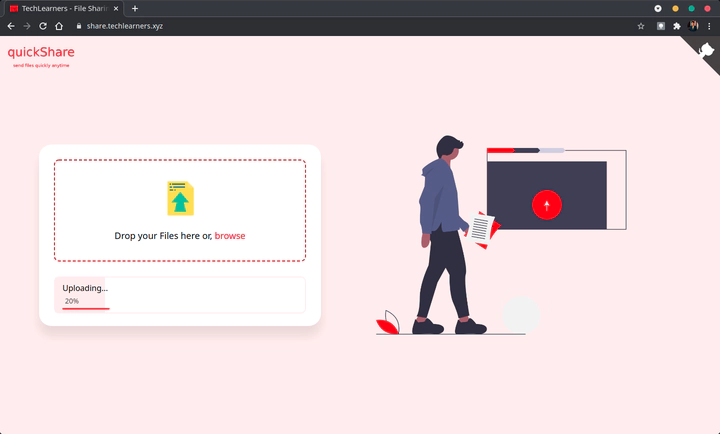Image resolution: width=720 pixels, height=434 pixels.
Task: Click the GitHub corner octocat icon
Action: point(706,50)
